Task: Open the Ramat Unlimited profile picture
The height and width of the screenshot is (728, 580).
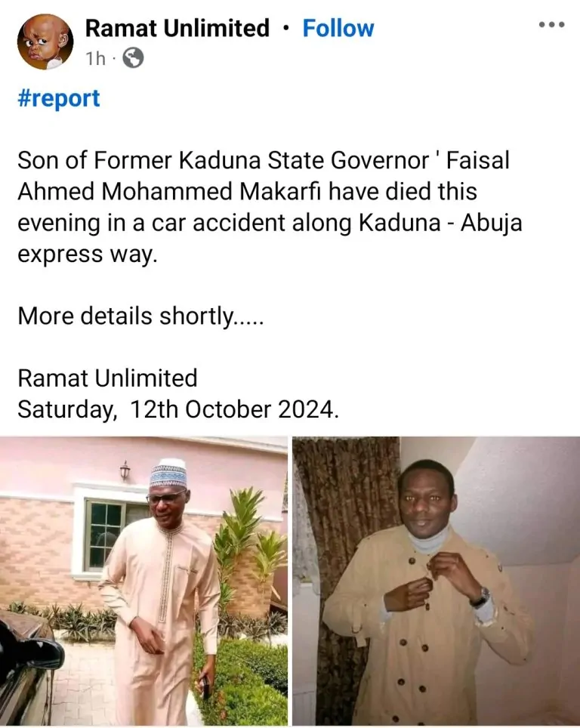Action: point(45,42)
